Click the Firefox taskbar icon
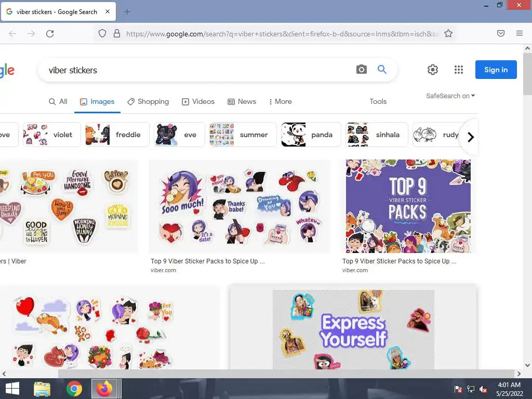Image resolution: width=532 pixels, height=399 pixels. [x=104, y=389]
